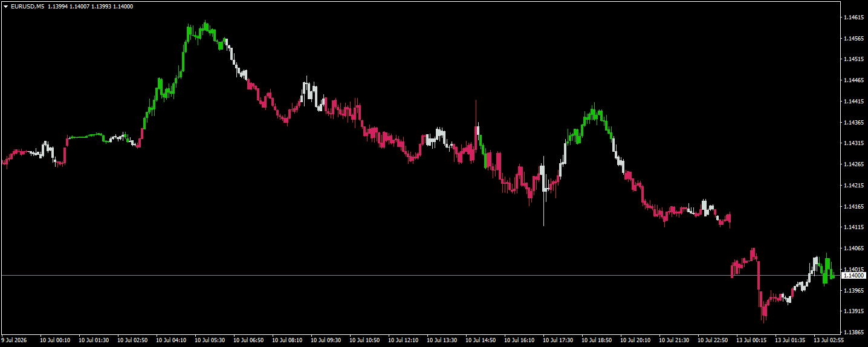The width and height of the screenshot is (868, 347).
Task: Click the 10 Jul 22:50 time label
Action: 713,340
